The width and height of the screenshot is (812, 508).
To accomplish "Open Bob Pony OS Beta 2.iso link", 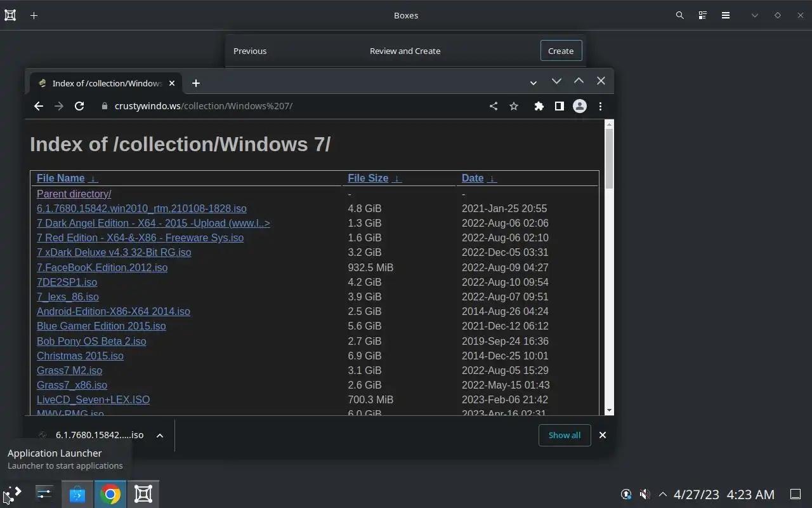I will click(91, 341).
